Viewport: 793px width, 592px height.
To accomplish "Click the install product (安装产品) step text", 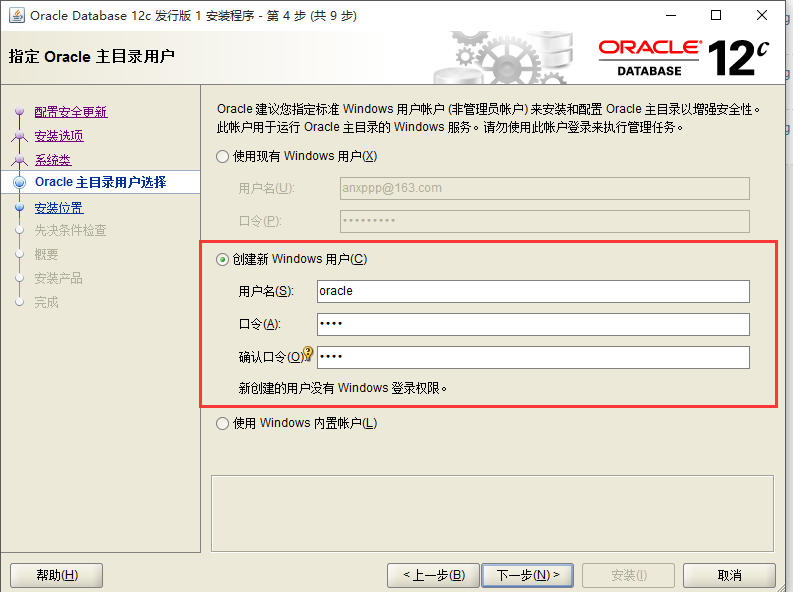I will [x=58, y=278].
